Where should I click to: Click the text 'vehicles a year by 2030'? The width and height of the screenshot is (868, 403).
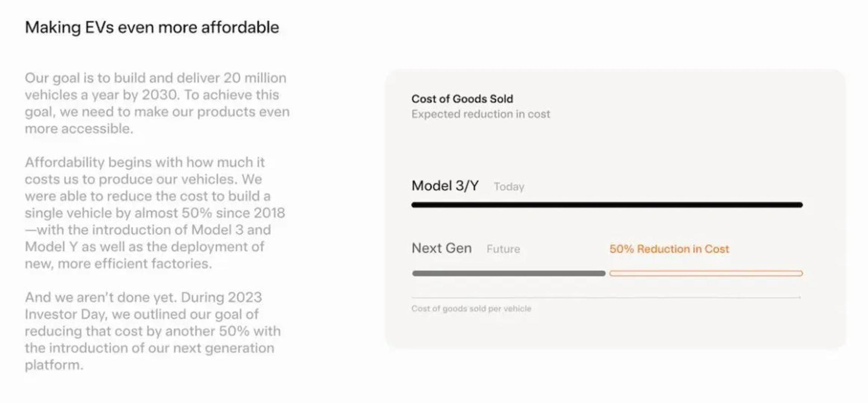pyautogui.click(x=102, y=95)
